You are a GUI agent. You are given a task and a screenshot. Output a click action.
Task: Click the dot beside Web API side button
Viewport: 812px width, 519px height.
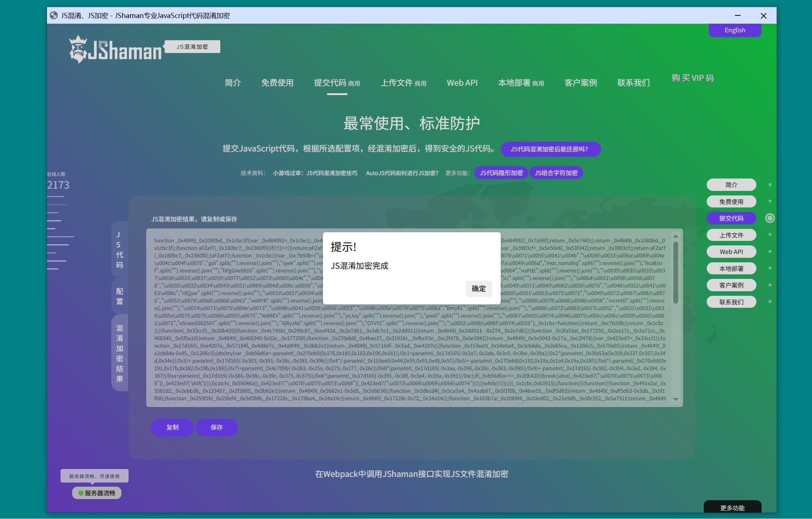tap(770, 251)
